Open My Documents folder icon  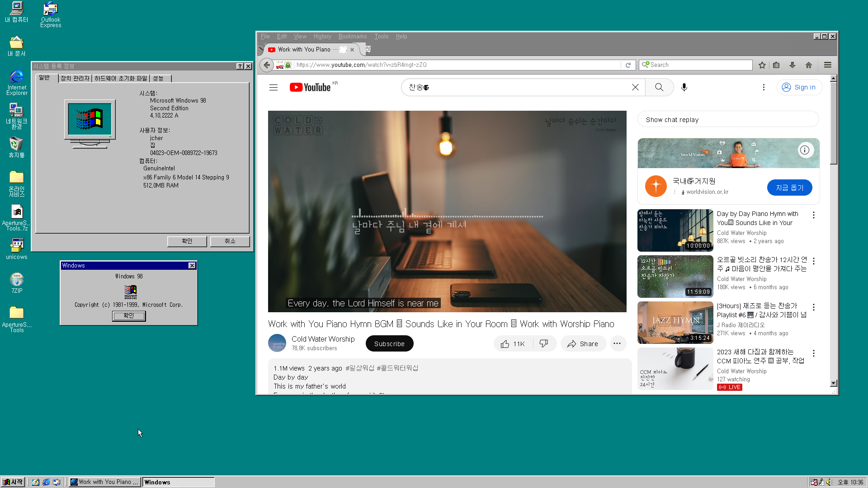coord(17,46)
